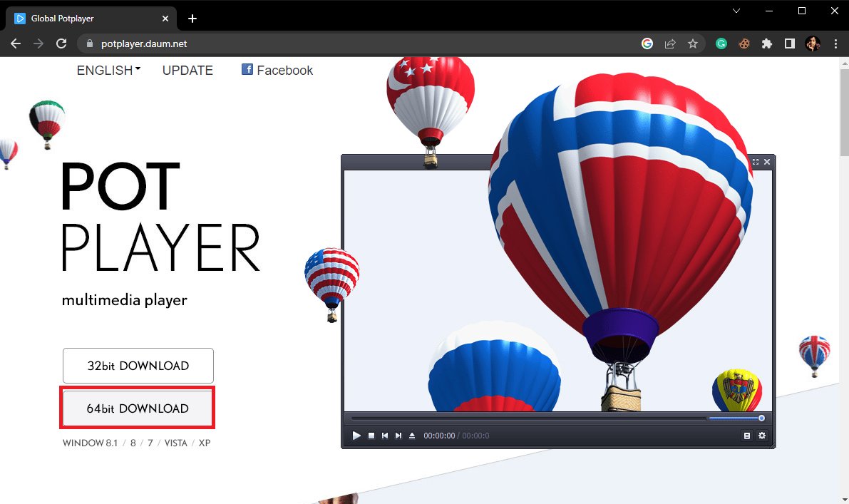Reload the Potplayer page
The height and width of the screenshot is (504, 849).
coord(61,44)
